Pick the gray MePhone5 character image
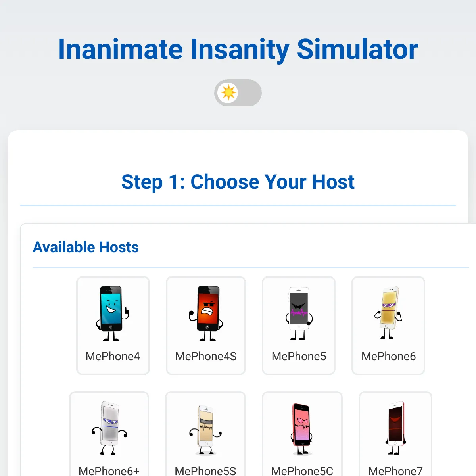476x476 pixels. pos(299,313)
